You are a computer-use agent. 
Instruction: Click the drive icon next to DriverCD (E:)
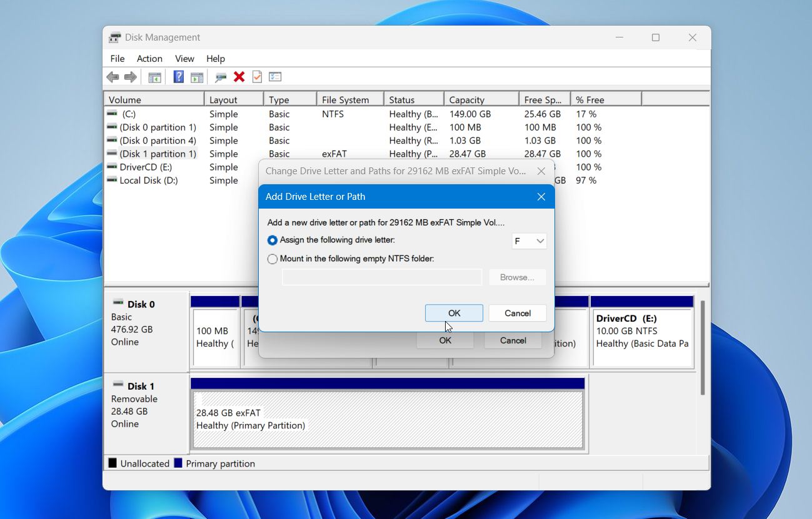[112, 167]
